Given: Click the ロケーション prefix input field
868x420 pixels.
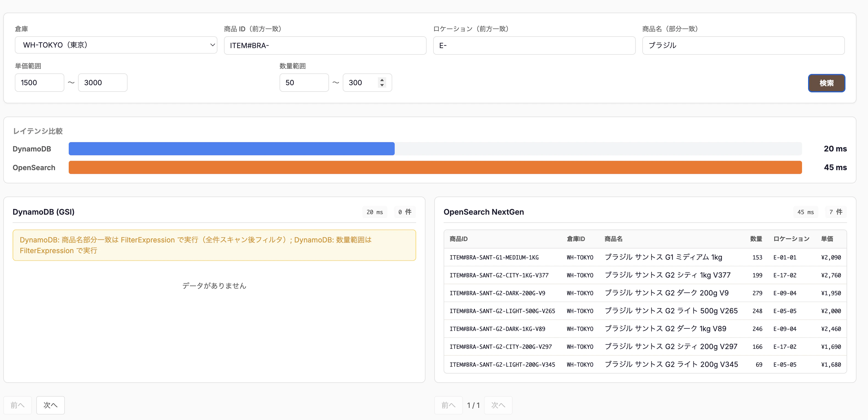Looking at the screenshot, I should (x=534, y=45).
